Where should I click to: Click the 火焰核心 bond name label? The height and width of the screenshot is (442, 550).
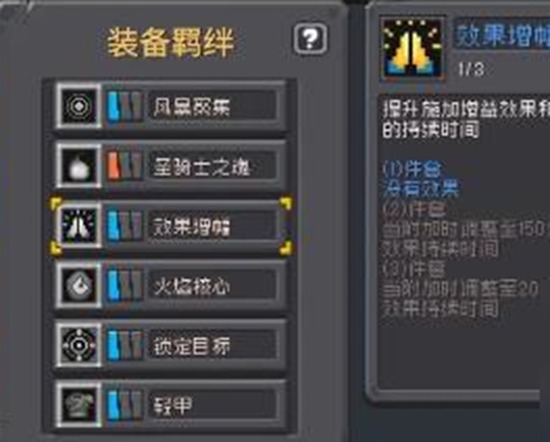point(192,286)
